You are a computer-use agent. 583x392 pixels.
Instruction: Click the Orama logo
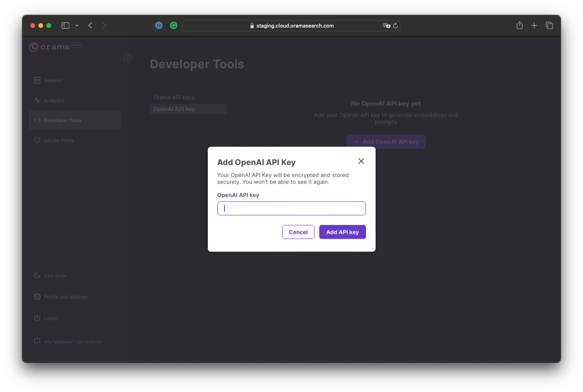click(49, 47)
